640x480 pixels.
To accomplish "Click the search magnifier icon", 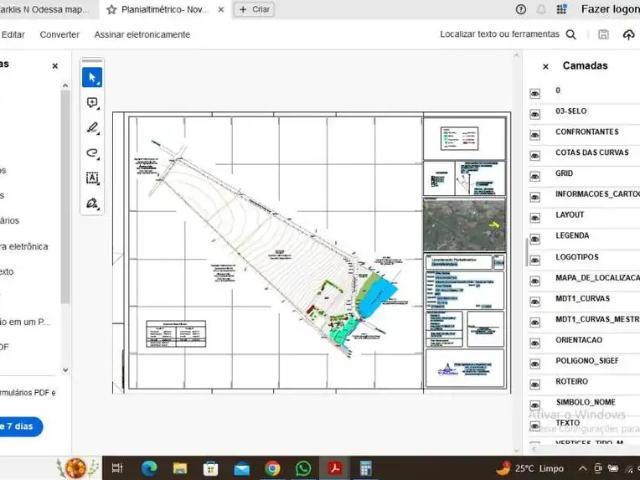I will (x=571, y=35).
